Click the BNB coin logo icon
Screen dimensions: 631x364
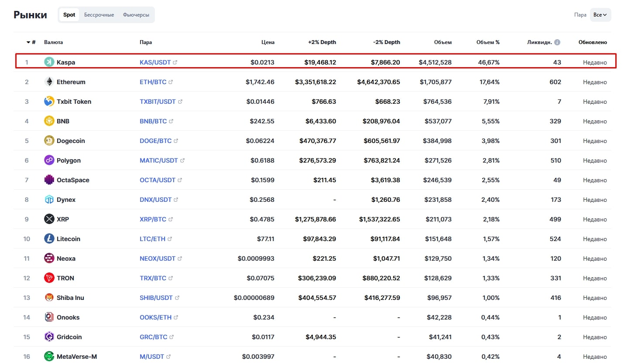(x=49, y=121)
